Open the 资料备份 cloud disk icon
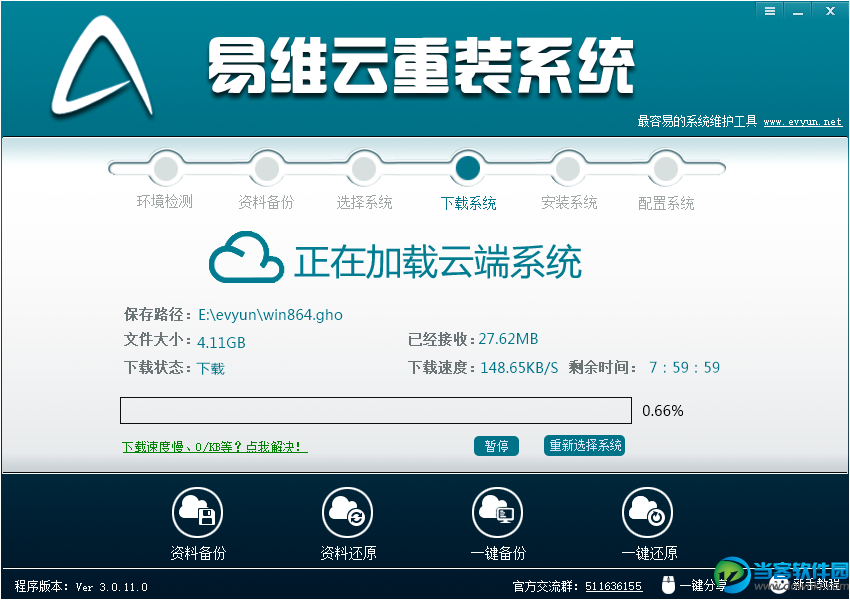The width and height of the screenshot is (850, 600). click(197, 512)
